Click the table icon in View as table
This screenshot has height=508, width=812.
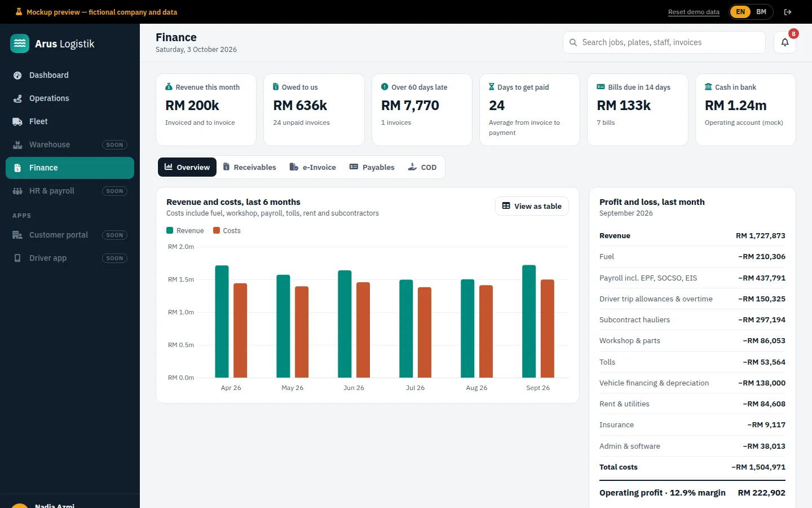coord(506,206)
